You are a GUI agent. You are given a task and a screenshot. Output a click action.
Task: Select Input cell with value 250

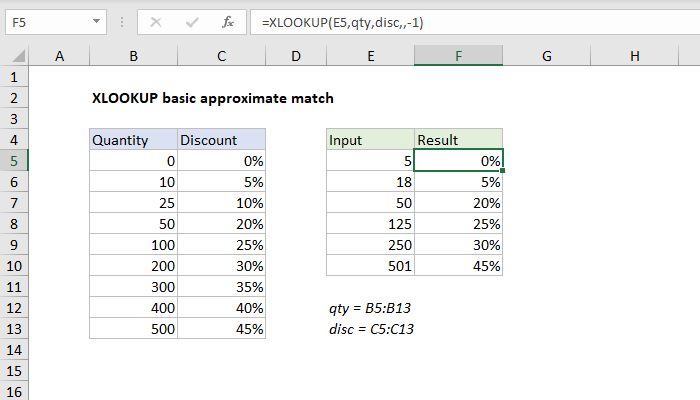pos(371,245)
